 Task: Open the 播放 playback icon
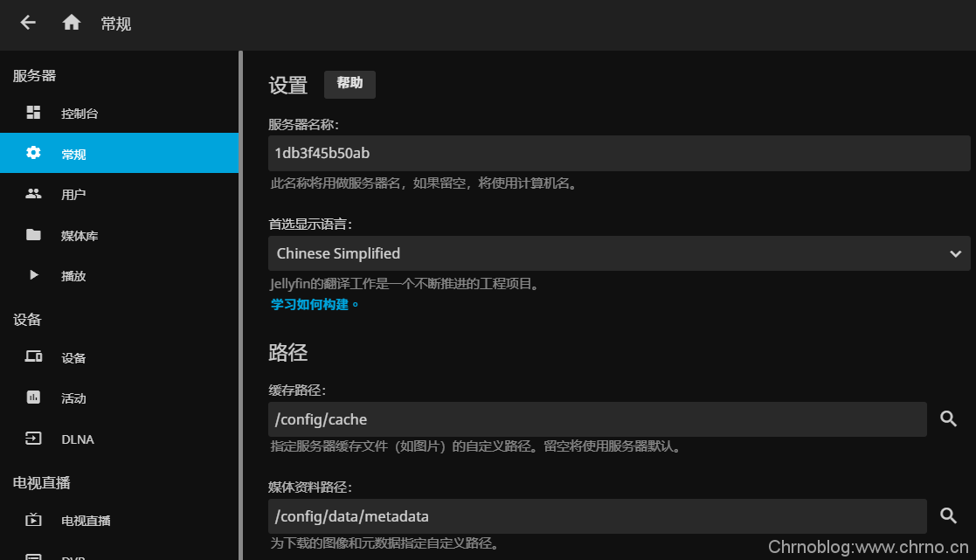click(x=33, y=275)
